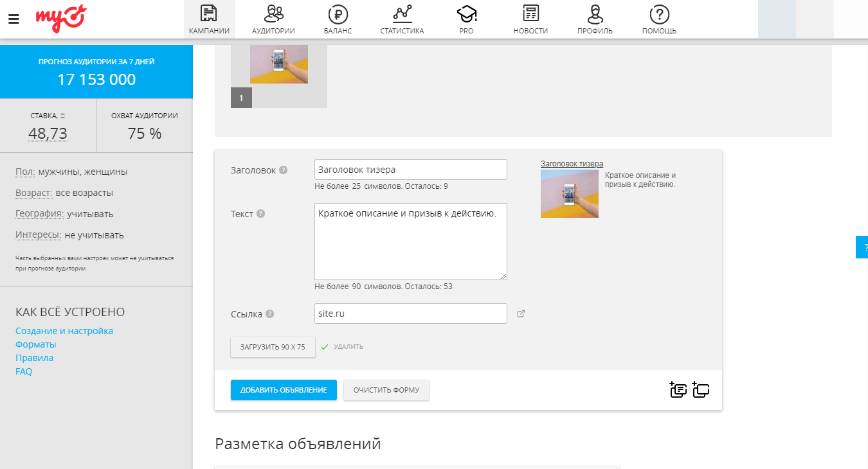This screenshot has width=868, height=469.
Task: Click the Удалить image link
Action: coord(348,347)
